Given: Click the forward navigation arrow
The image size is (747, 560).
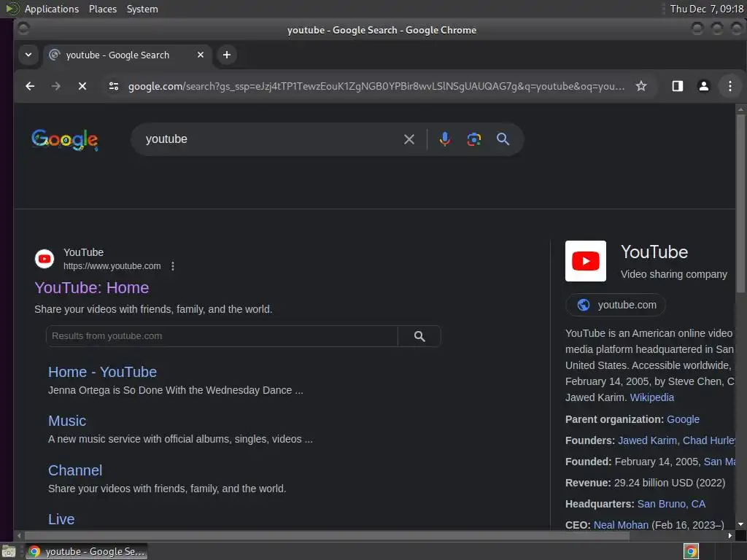Looking at the screenshot, I should pyautogui.click(x=55, y=86).
